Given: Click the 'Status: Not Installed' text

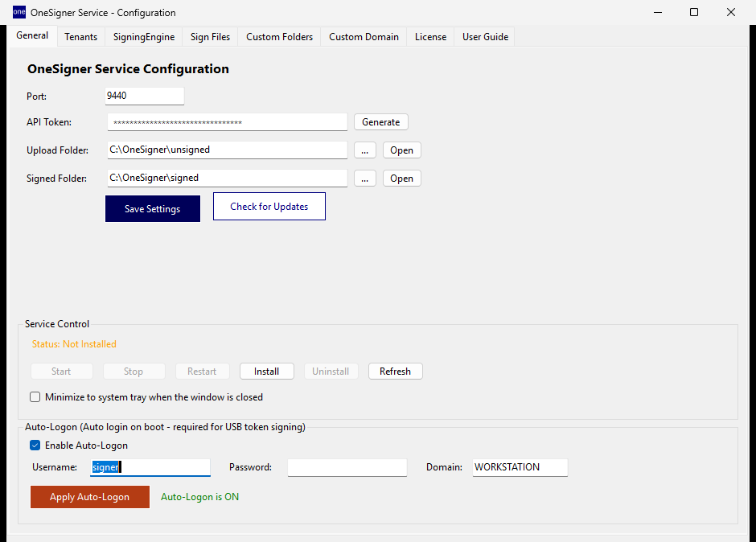Looking at the screenshot, I should pyautogui.click(x=74, y=344).
